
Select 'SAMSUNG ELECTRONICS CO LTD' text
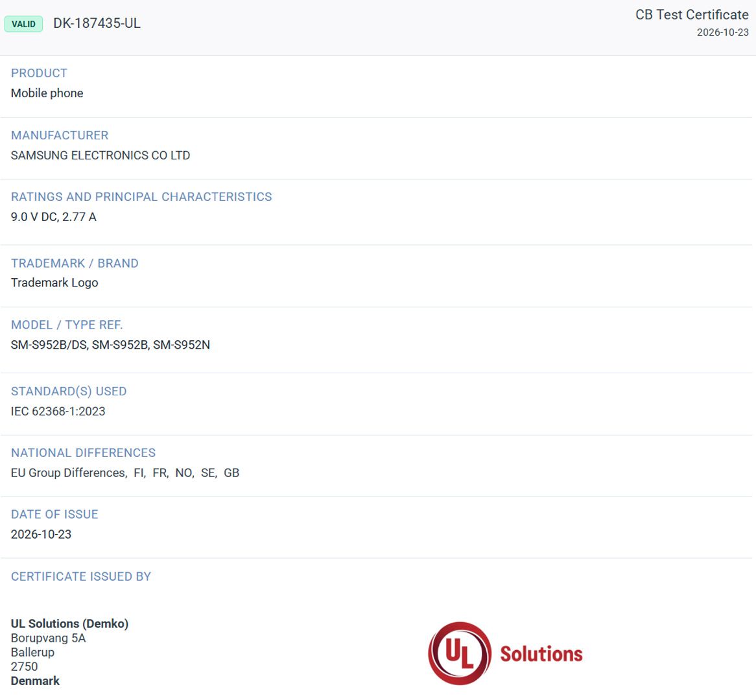click(100, 156)
